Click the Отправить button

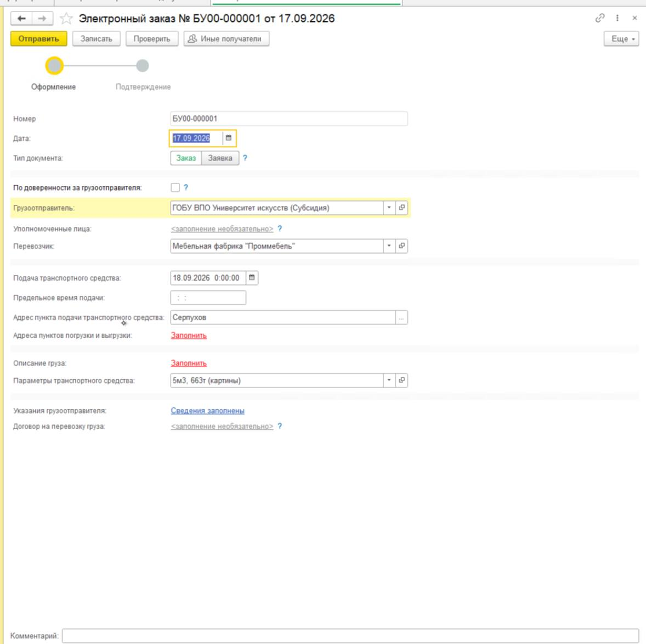(x=39, y=39)
